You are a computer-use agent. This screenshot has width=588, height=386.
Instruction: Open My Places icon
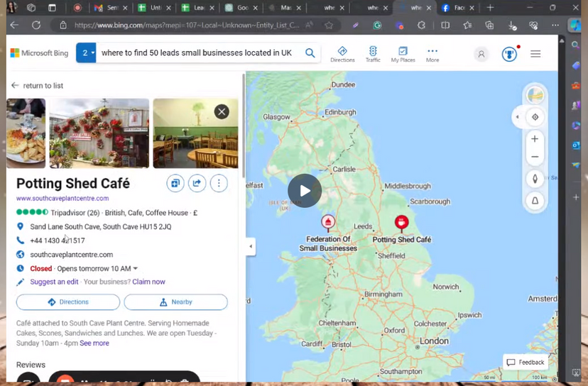pyautogui.click(x=403, y=54)
